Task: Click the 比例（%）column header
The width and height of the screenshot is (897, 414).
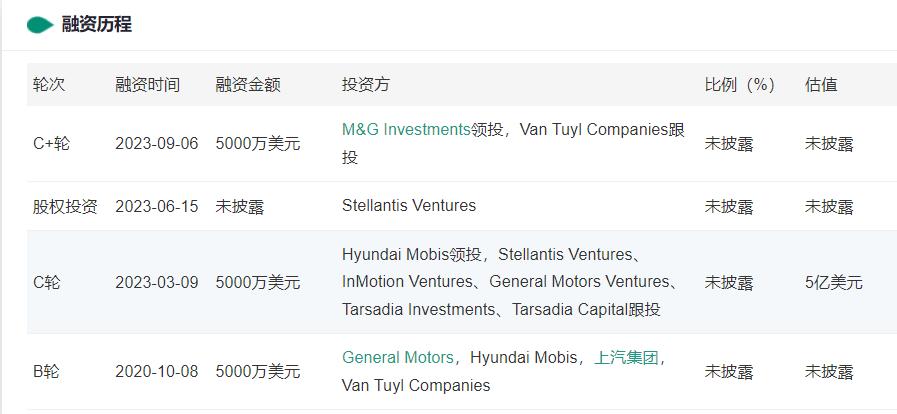Action: click(740, 85)
